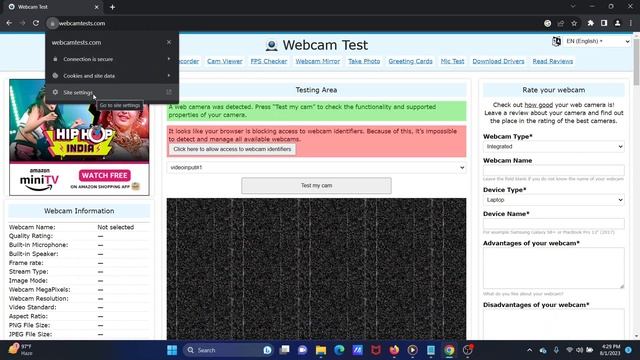Screen dimensions: 640x360
Task: Click the weather widget in taskbar
Action: (21, 350)
